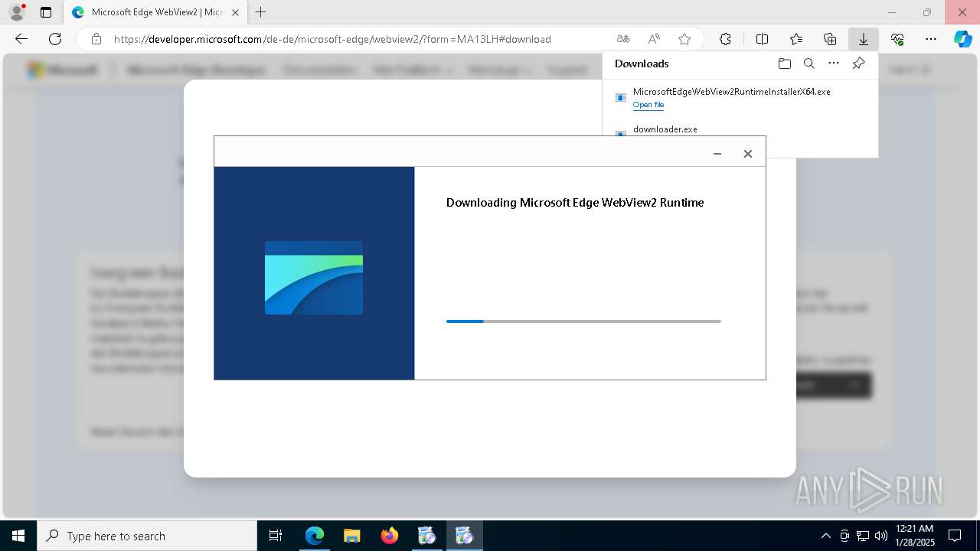Screen dimensions: 980x551
Task: Click the WebView2 Runtime logo image
Action: (x=314, y=278)
